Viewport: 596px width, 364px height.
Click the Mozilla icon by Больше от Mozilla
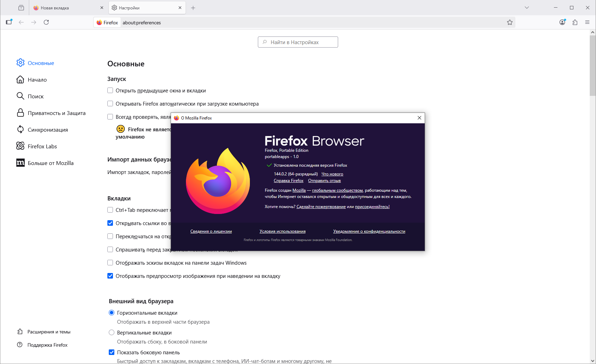pos(21,163)
